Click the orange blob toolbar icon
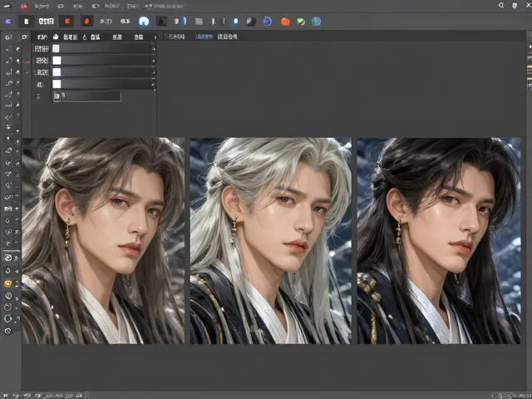 coord(285,22)
